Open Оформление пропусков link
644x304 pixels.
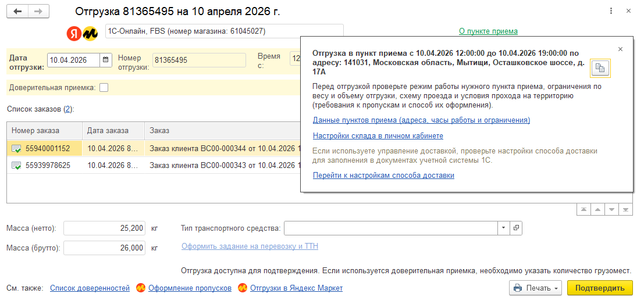(190, 288)
